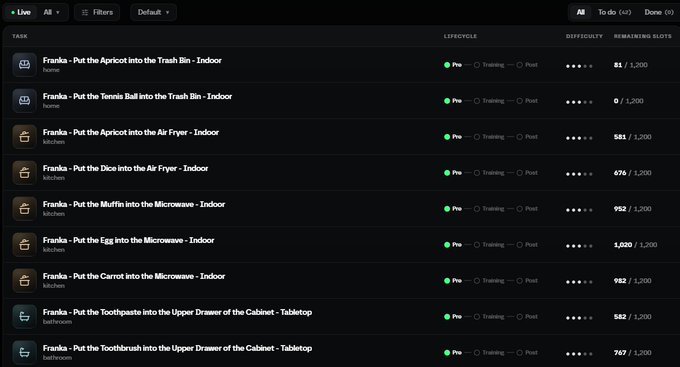This screenshot has width=680, height=367.
Task: Open Put the Carrot into the Microwave task
Action: click(x=134, y=276)
